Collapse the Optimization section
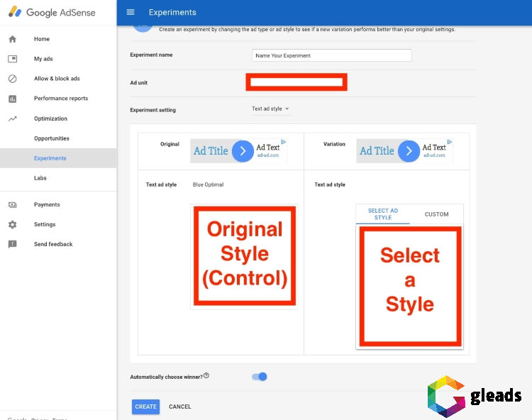Image resolution: width=532 pixels, height=420 pixels. 50,118
